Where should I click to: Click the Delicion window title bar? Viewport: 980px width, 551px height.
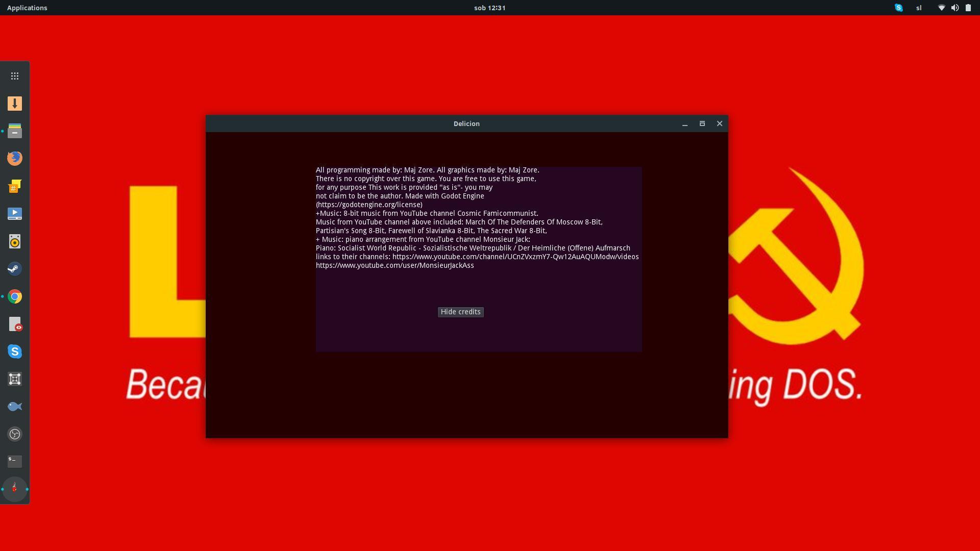pyautogui.click(x=467, y=123)
